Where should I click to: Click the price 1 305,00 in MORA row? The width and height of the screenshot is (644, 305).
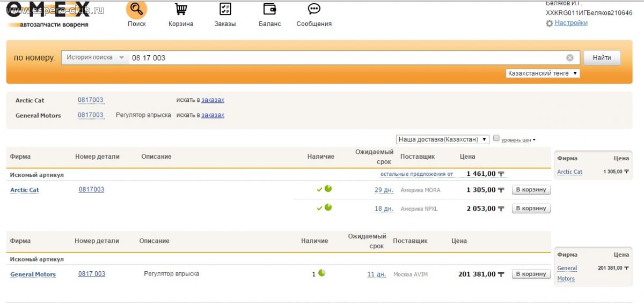[x=485, y=190]
